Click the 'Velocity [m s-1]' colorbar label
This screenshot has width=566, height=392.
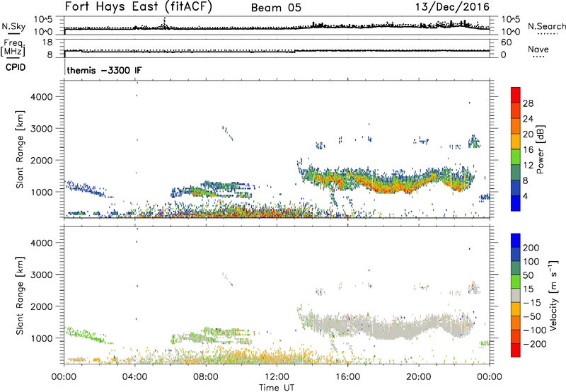pyautogui.click(x=553, y=295)
